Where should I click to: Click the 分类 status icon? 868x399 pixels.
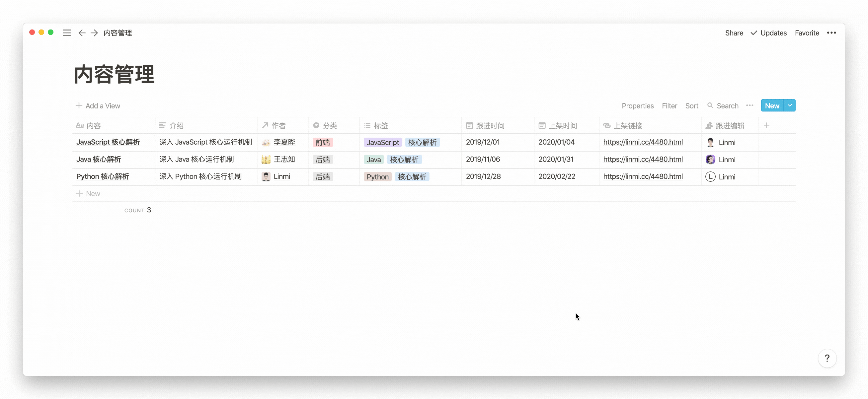tap(316, 125)
